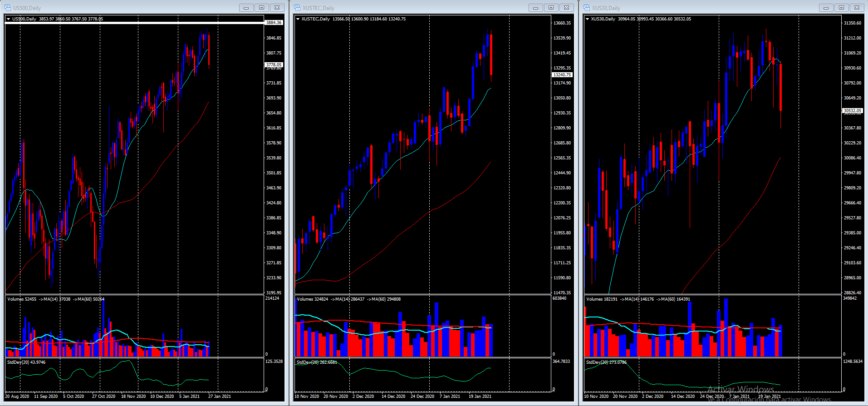Click the XUS30 Volumes 182191 indicator label

click(602, 299)
